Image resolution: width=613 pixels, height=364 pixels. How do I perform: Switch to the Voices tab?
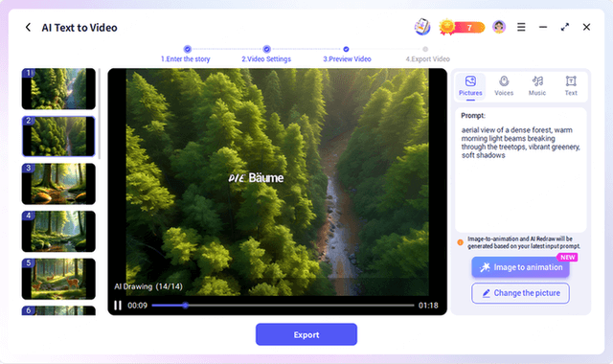coord(504,86)
